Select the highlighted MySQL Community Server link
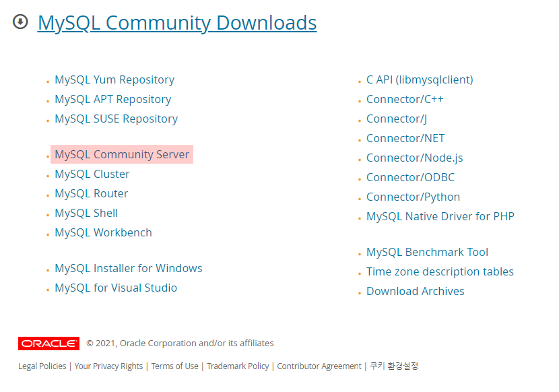Screen dimensions: 559x392 (x=122, y=154)
